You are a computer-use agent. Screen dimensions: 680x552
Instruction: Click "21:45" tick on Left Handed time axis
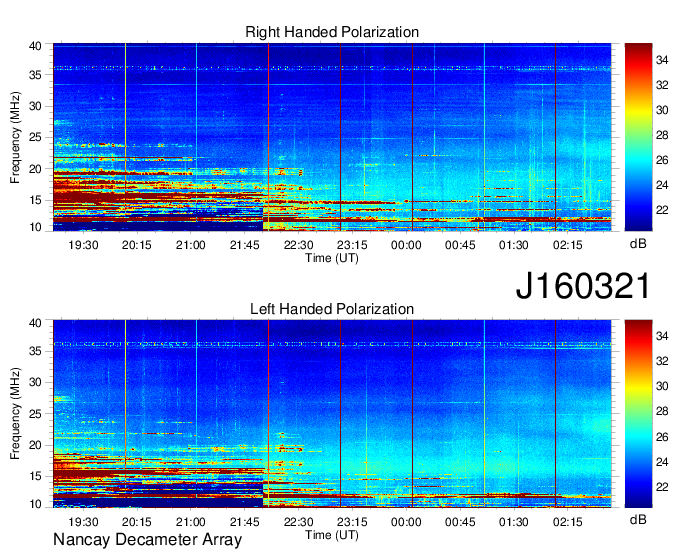pos(245,522)
